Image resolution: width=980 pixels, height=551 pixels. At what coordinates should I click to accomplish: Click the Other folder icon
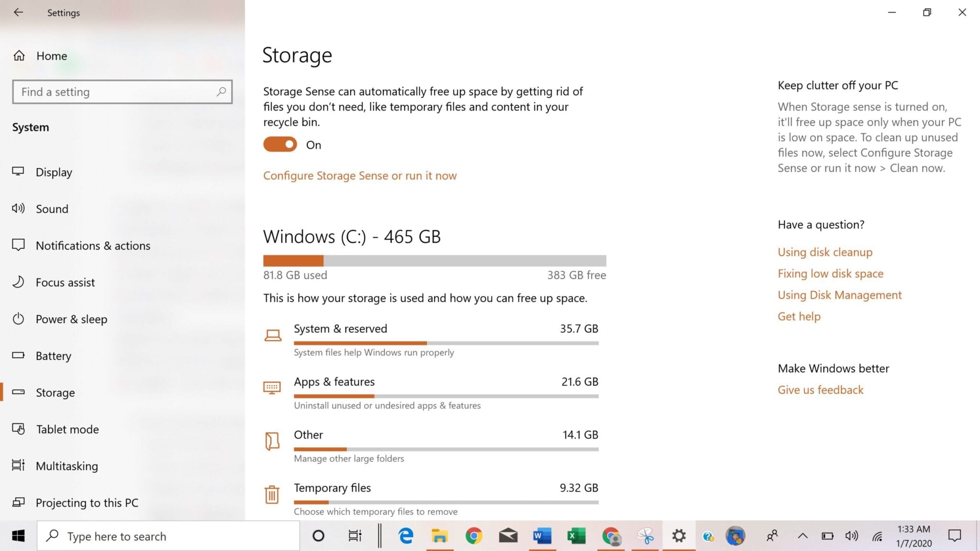272,441
